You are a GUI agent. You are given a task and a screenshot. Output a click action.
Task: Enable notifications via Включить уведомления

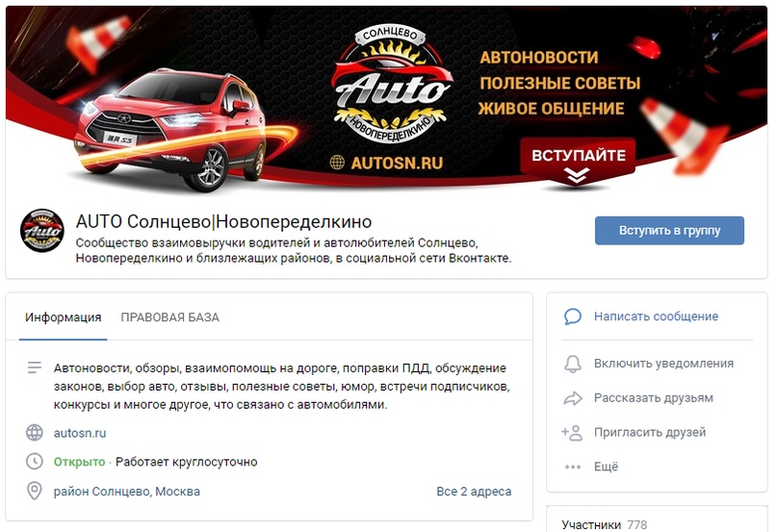click(663, 364)
